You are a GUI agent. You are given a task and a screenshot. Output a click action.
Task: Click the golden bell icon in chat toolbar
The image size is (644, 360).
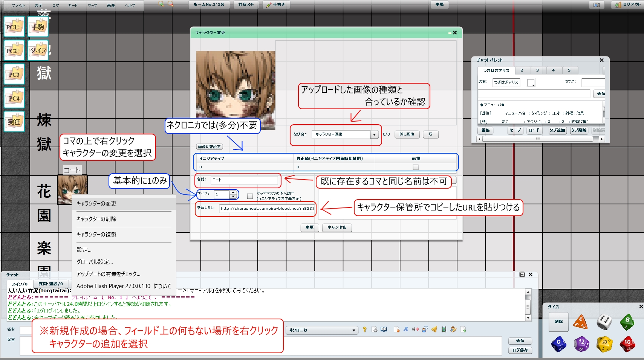click(434, 329)
